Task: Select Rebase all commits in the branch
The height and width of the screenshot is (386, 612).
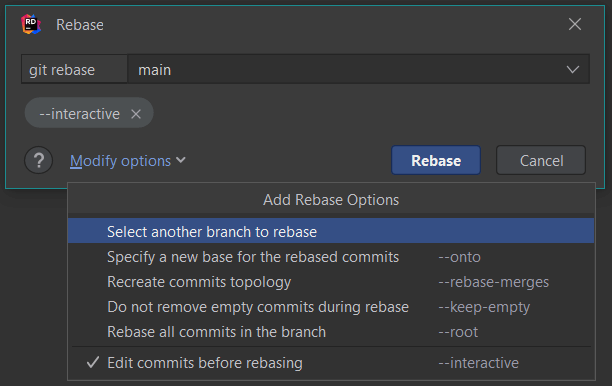Action: point(331,332)
